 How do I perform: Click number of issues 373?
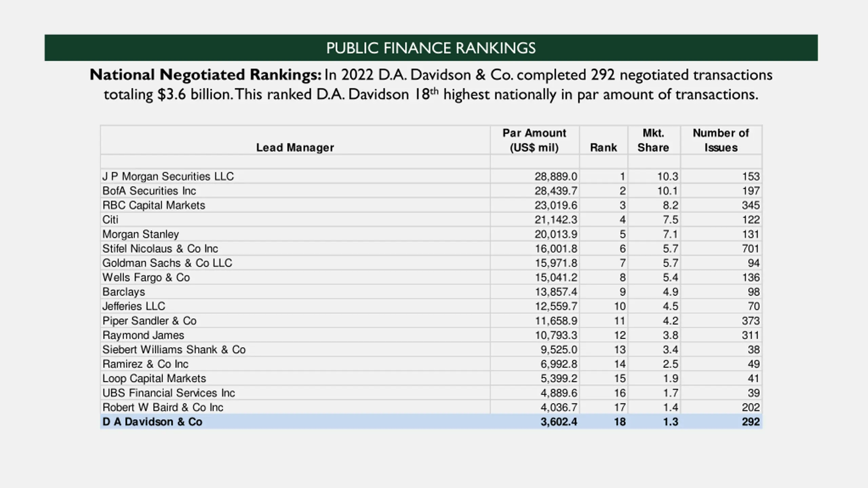(751, 321)
